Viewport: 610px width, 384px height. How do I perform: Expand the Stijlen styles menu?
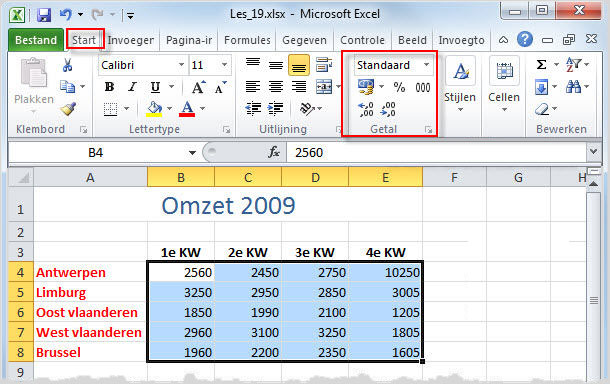click(460, 85)
